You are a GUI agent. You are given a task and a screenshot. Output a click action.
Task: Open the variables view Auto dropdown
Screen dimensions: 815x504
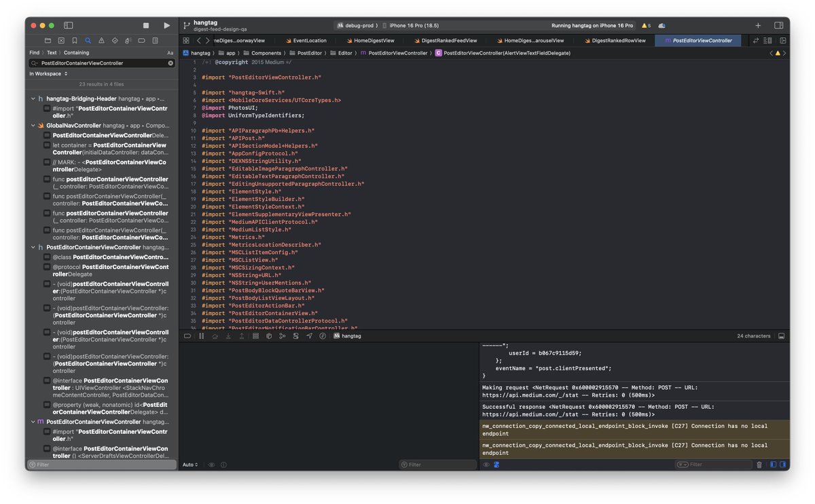pyautogui.click(x=190, y=465)
